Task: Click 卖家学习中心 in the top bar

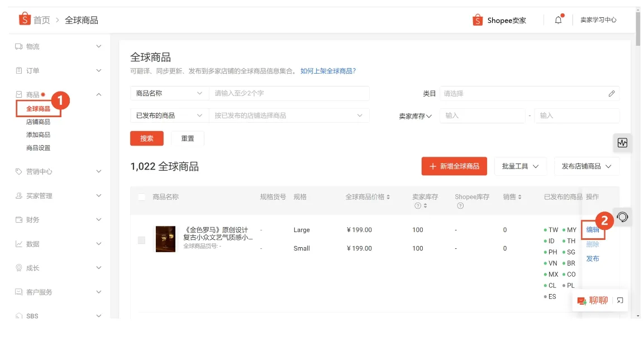Action: point(599,20)
